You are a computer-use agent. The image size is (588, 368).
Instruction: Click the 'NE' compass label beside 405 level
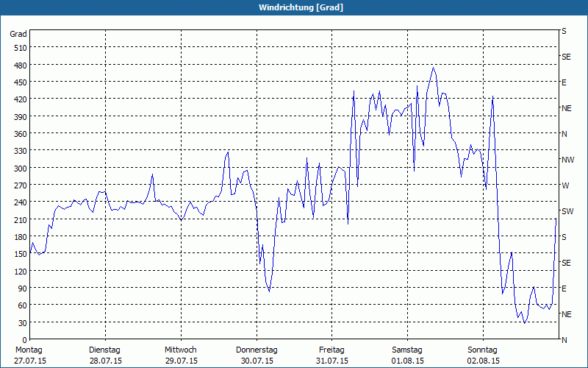tap(567, 108)
